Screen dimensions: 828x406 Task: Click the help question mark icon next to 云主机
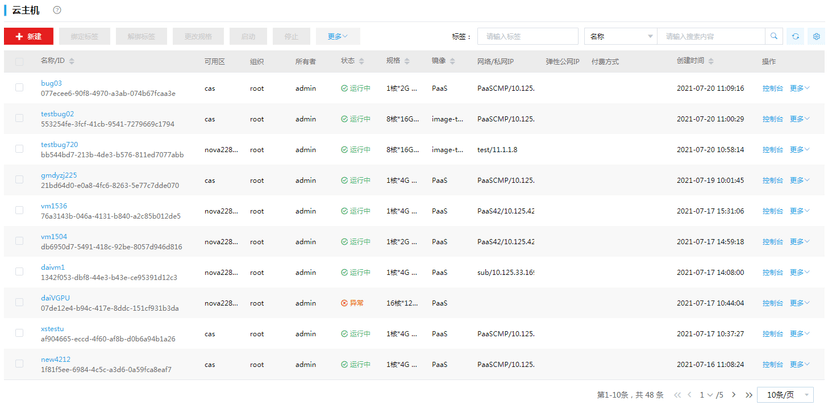point(57,10)
